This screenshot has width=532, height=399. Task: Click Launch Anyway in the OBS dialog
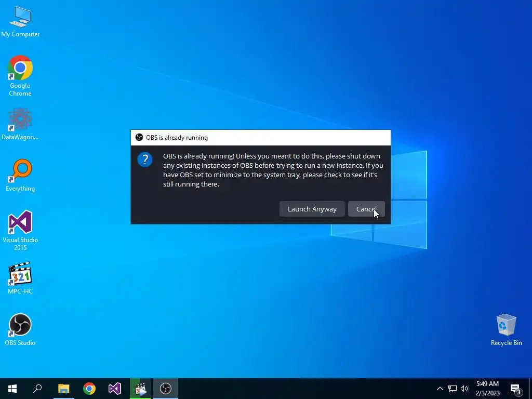coord(312,209)
